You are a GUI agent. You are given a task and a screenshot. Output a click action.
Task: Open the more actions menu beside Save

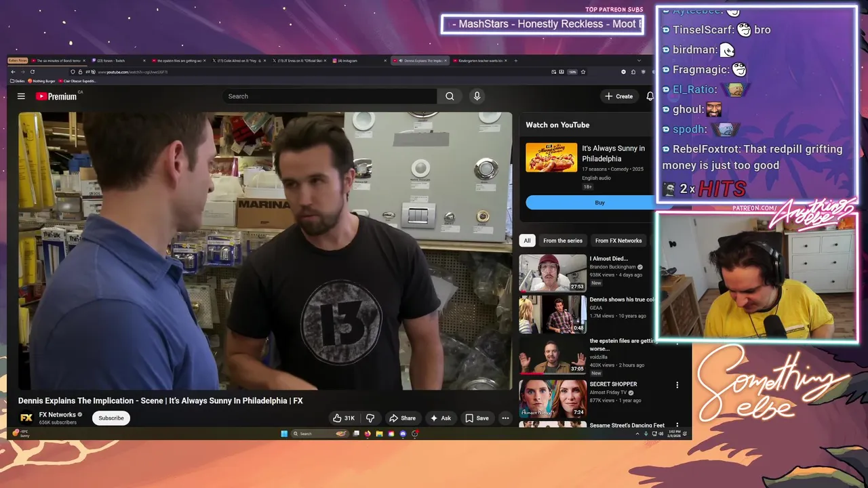click(x=505, y=418)
